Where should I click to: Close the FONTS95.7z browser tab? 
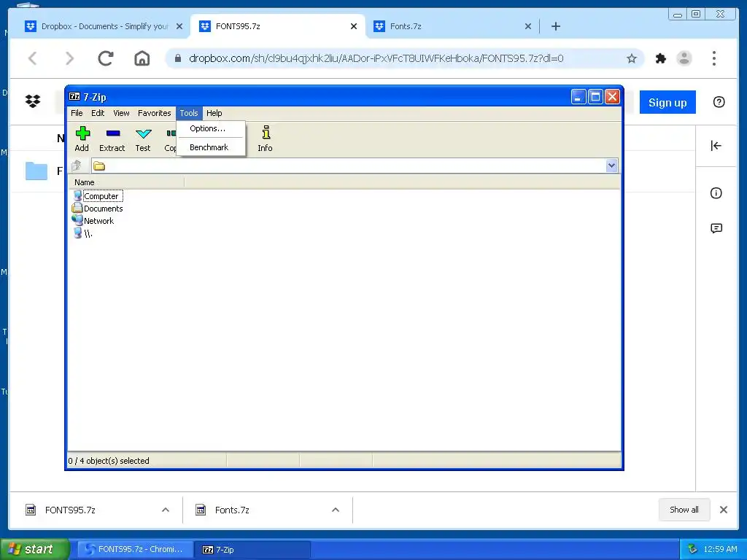click(354, 26)
